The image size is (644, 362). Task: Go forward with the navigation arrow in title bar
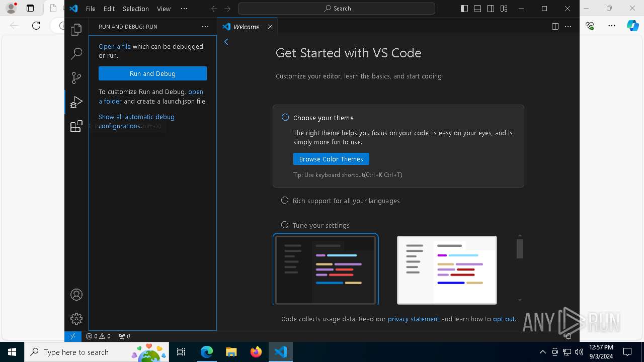(x=227, y=9)
